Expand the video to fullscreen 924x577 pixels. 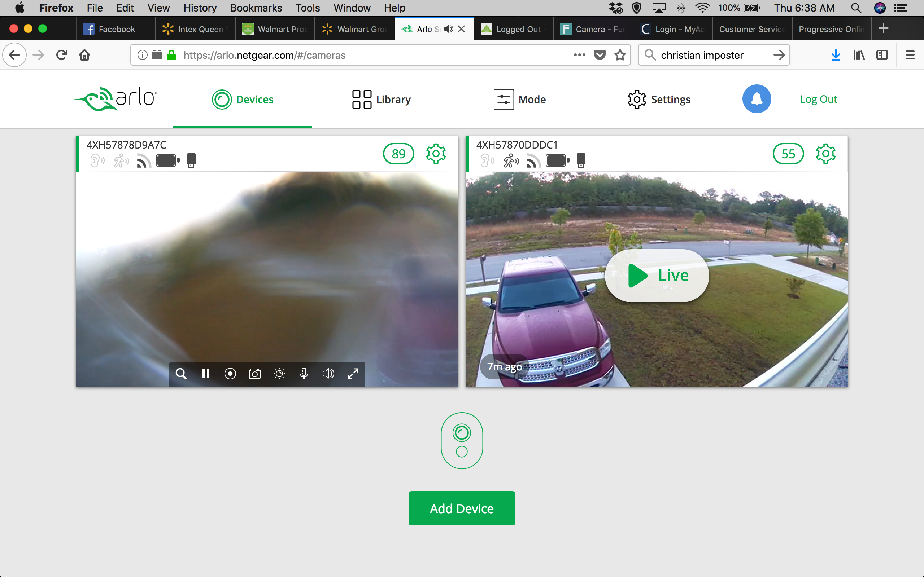pos(352,374)
